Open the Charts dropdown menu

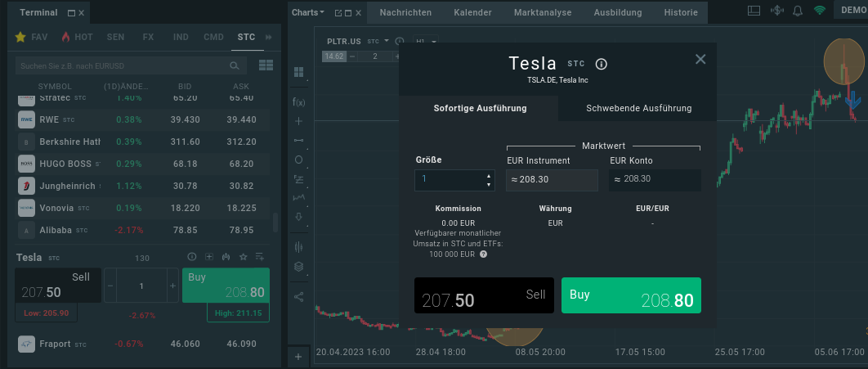(308, 12)
